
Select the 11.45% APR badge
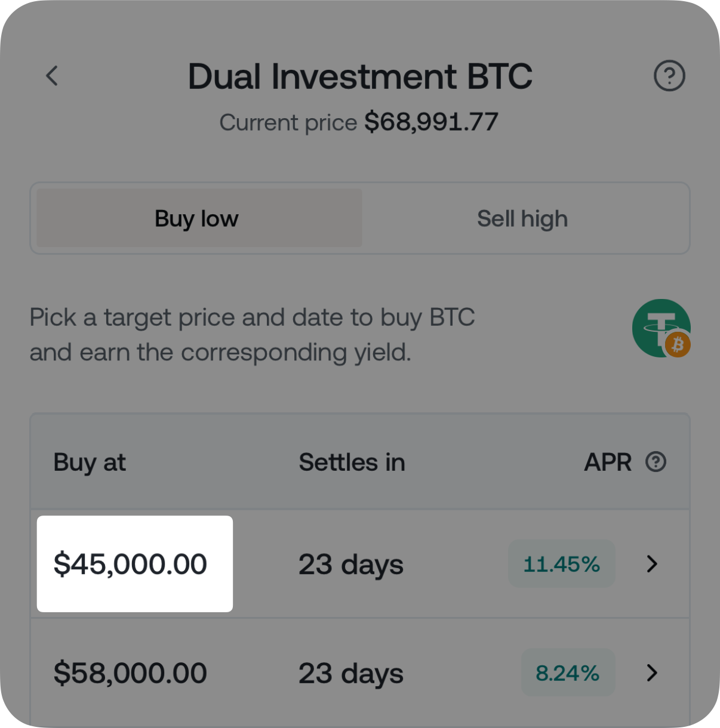coord(561,564)
